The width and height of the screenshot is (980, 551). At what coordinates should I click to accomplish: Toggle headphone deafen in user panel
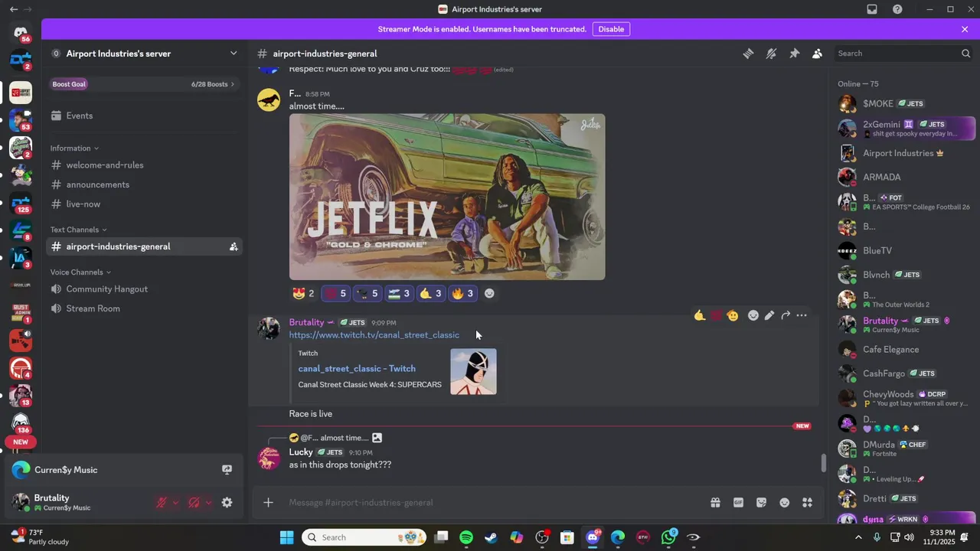pos(194,503)
